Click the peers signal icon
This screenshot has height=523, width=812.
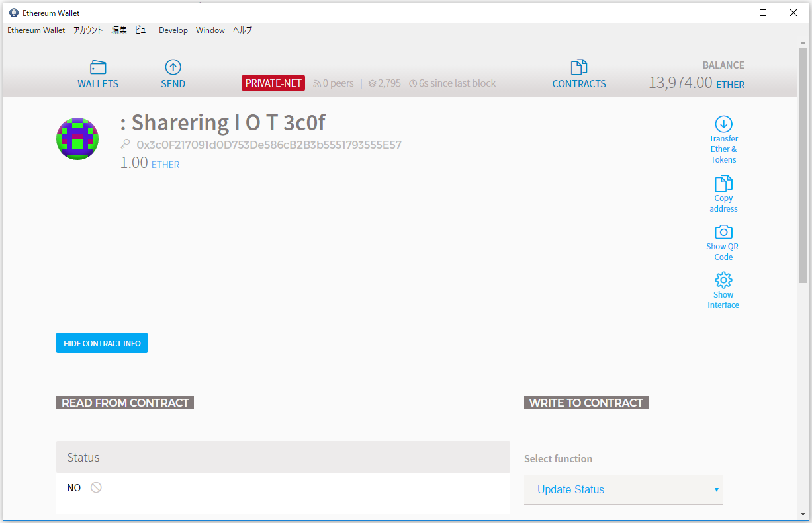point(317,84)
